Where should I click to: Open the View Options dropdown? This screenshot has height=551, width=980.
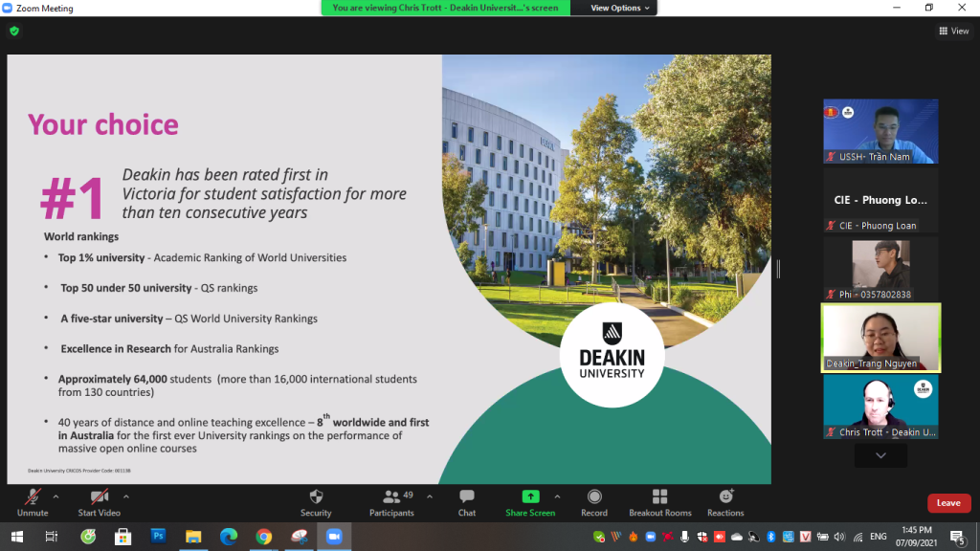click(x=619, y=8)
